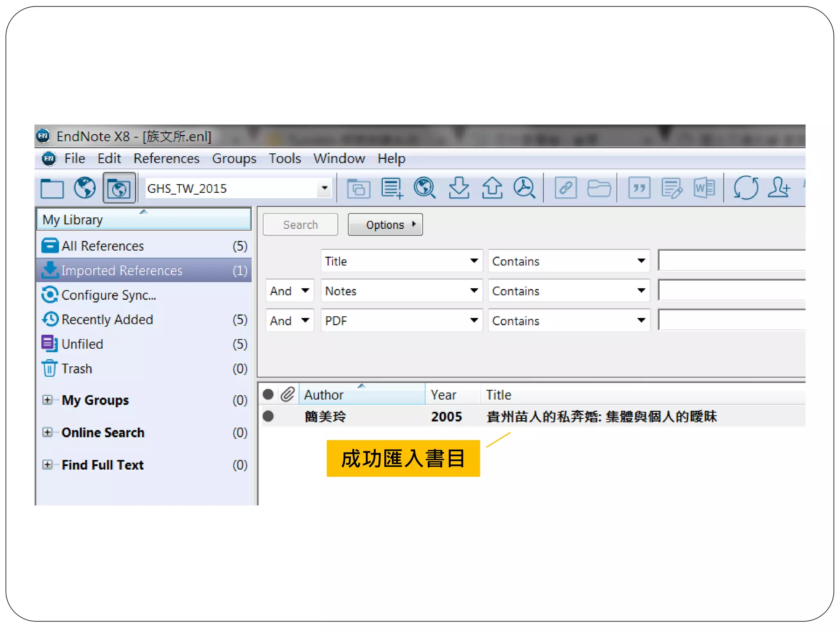Screen dimensions: 840x630
Task: Expand the My Groups tree node
Action: tap(48, 400)
